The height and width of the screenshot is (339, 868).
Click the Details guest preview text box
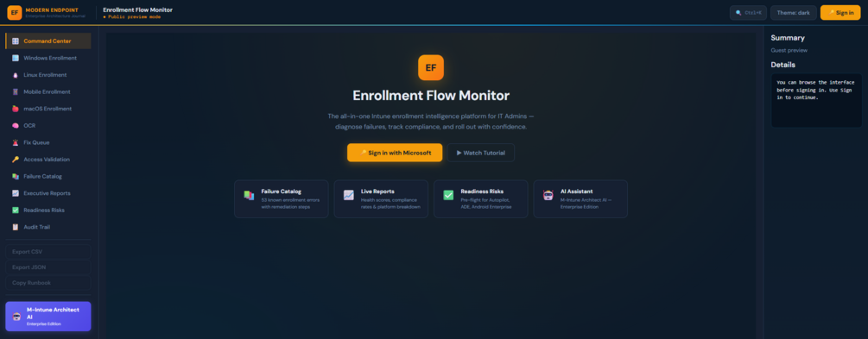(x=816, y=101)
